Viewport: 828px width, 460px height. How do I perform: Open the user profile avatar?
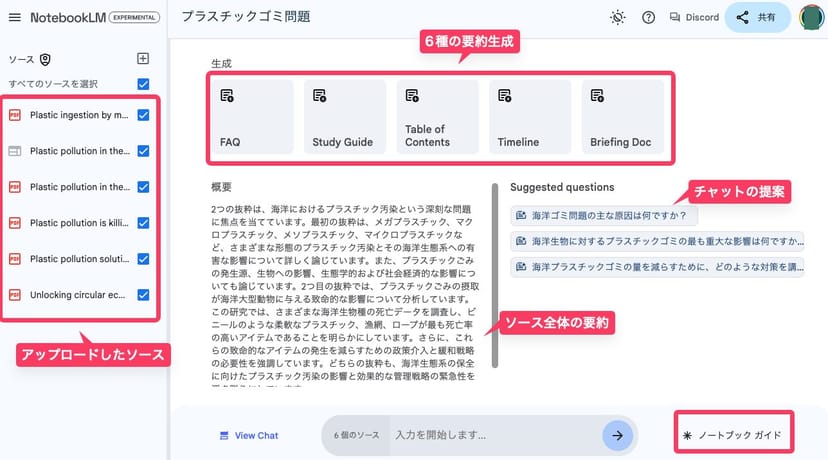pyautogui.click(x=812, y=18)
